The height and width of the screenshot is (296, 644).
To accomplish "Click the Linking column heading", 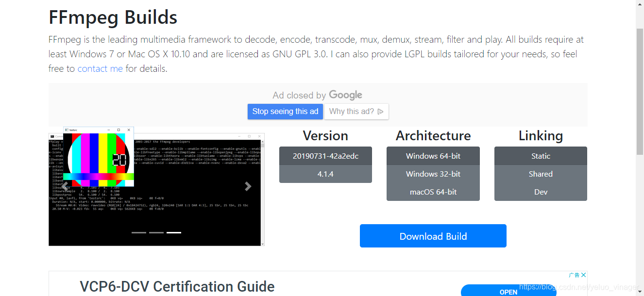I will pos(541,135).
